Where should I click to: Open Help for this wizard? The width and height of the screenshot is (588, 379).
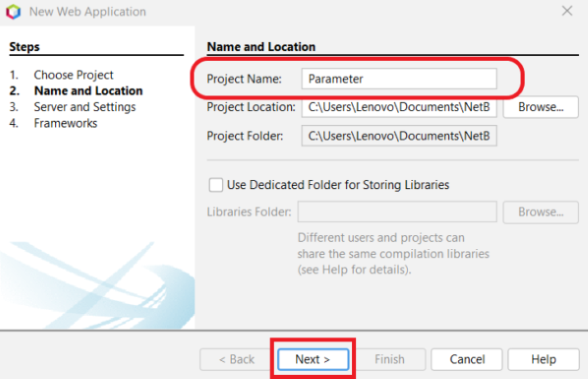[544, 359]
